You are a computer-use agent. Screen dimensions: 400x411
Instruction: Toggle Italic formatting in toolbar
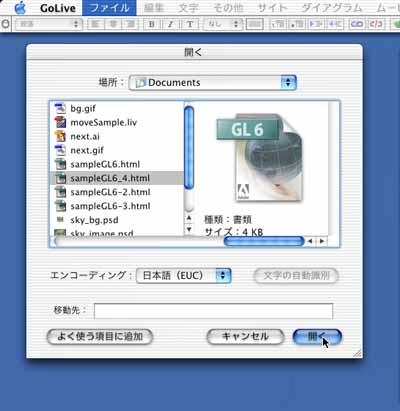(x=171, y=24)
